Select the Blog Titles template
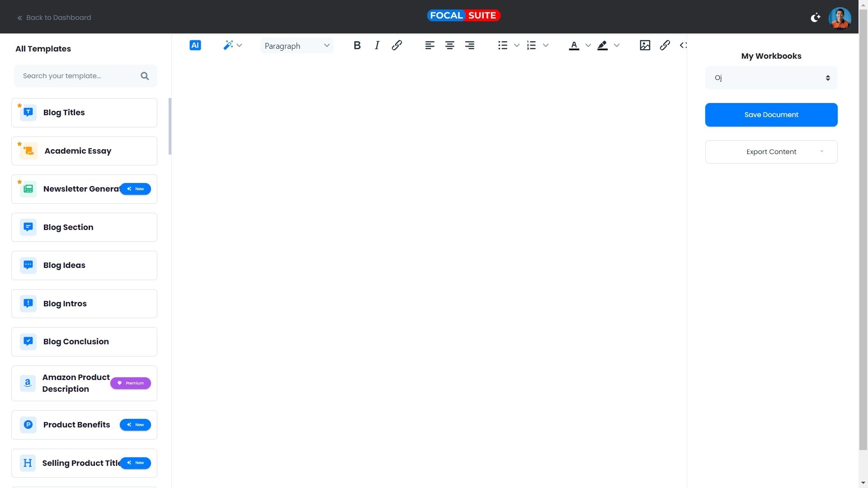Image resolution: width=868 pixels, height=488 pixels. tap(84, 113)
